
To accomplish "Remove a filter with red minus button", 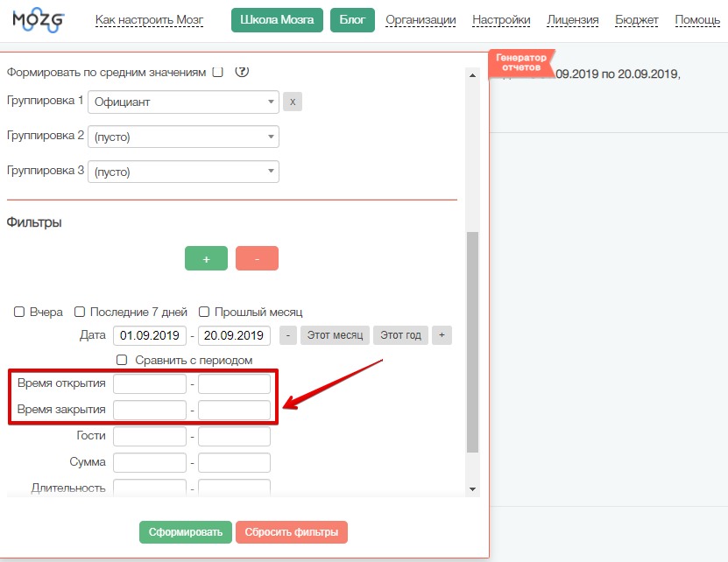I will (x=257, y=259).
